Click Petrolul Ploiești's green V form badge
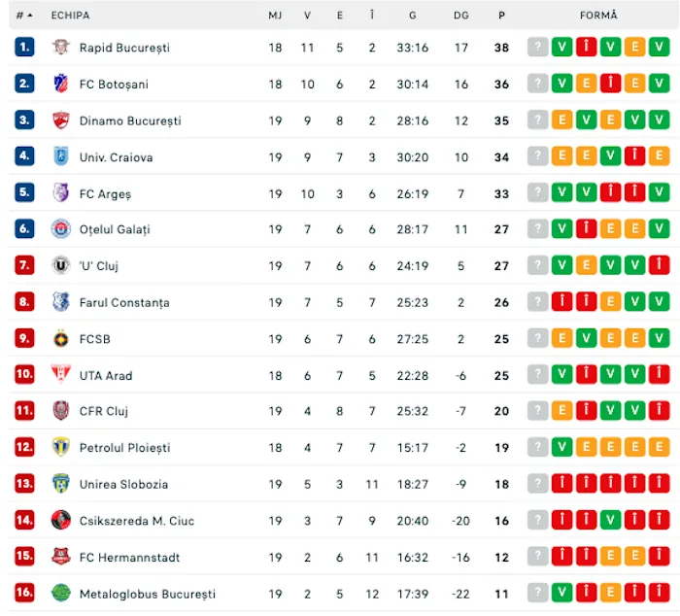The height and width of the screenshot is (616, 680). pyautogui.click(x=562, y=447)
